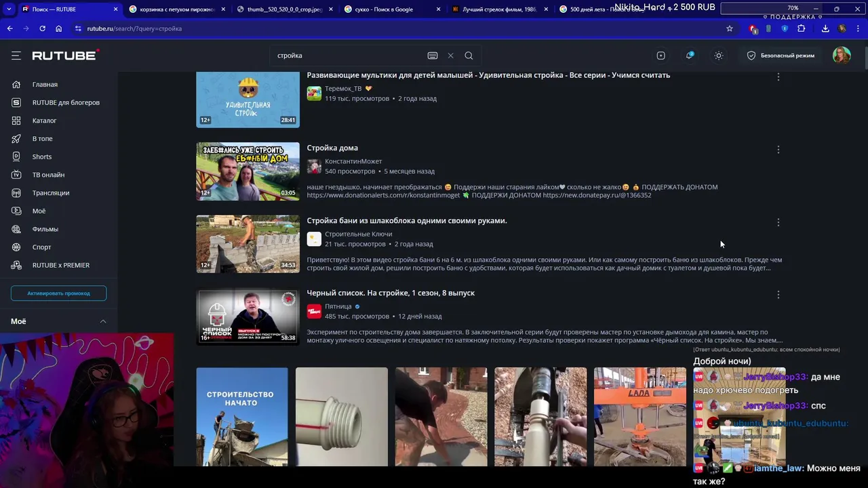Screen dimensions: 868x488
Task: Open LADA machine short thumbnail
Action: coord(640,417)
